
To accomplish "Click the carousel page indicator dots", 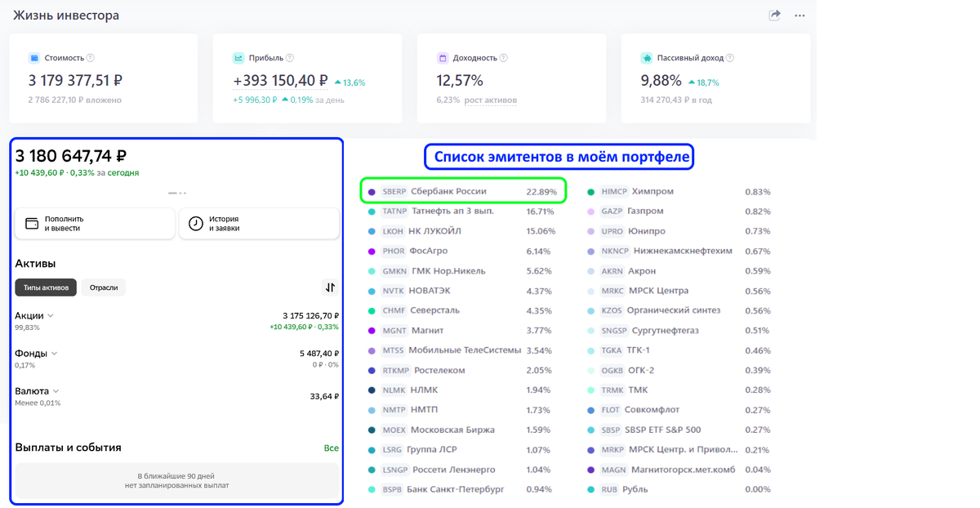I will pos(177,193).
